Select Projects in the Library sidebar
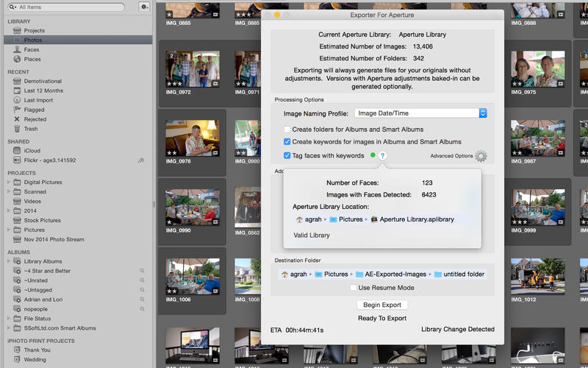Viewport: 588px width, 368px height. click(x=34, y=30)
